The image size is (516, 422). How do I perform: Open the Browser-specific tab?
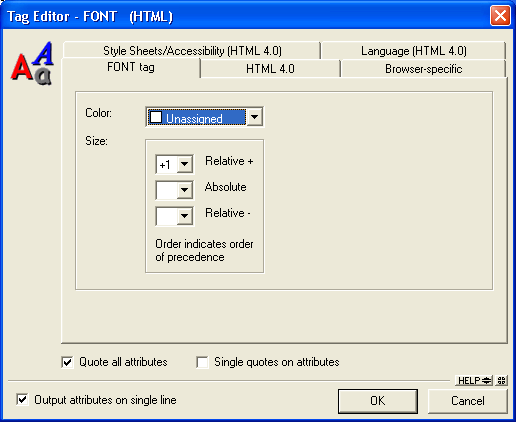pos(423,69)
